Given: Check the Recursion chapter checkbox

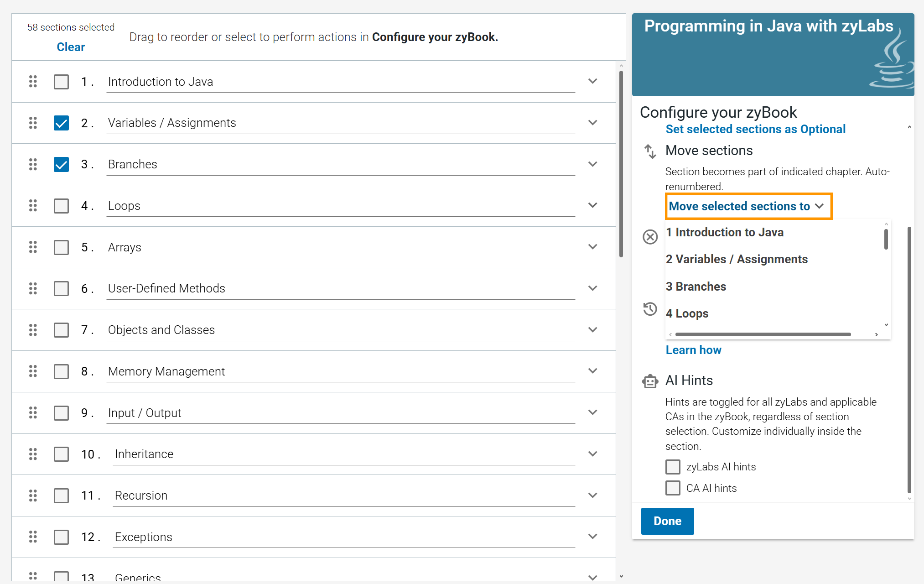Looking at the screenshot, I should click(x=61, y=495).
